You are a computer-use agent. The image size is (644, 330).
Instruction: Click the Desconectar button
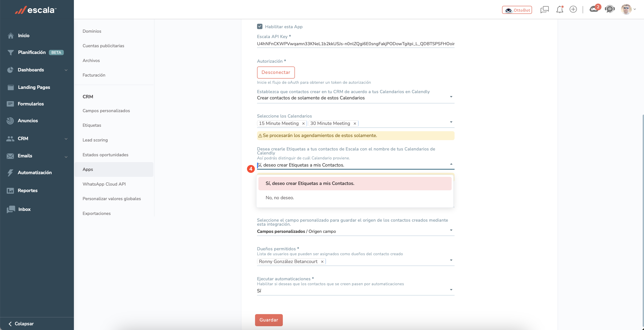[276, 73]
